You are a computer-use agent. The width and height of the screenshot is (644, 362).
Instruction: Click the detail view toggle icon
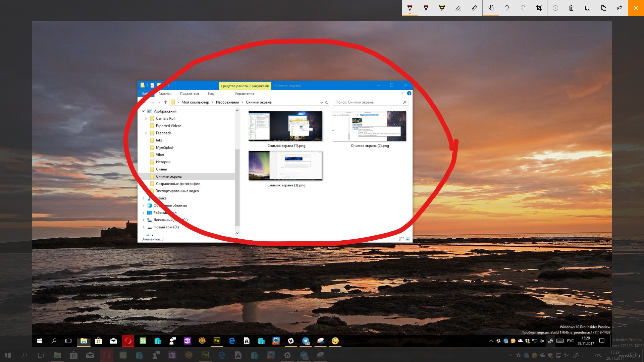pos(401,239)
